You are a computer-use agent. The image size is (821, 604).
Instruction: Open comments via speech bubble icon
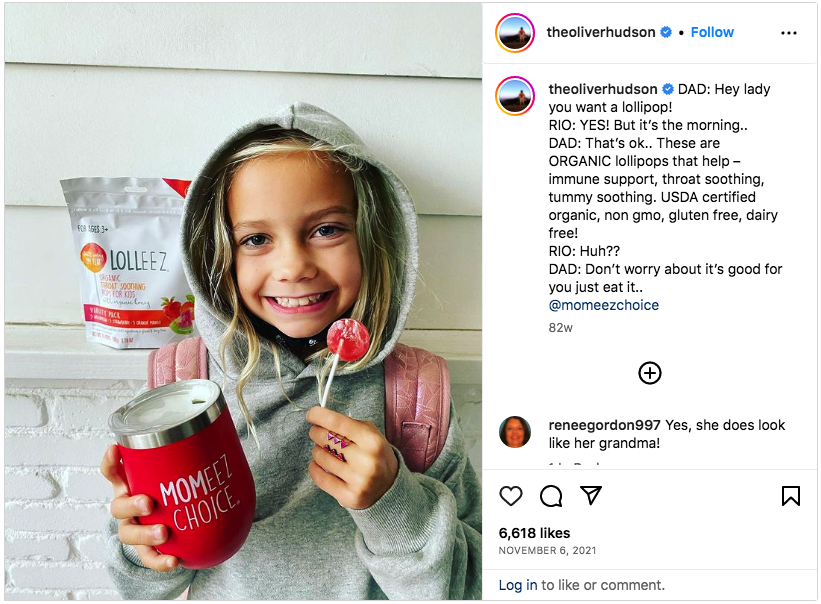coord(551,496)
